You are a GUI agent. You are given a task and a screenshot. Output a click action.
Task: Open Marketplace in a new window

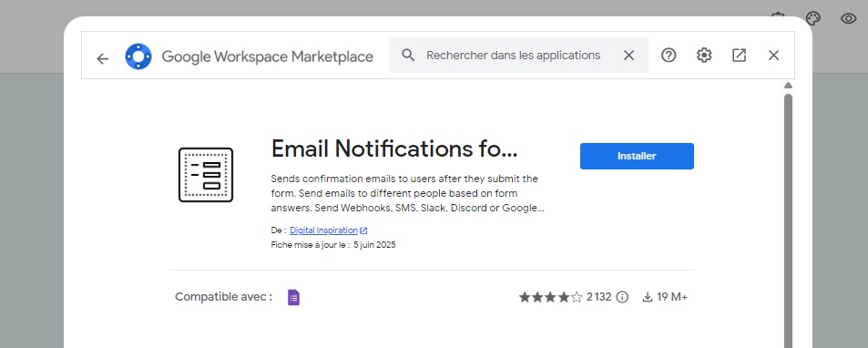coord(739,56)
